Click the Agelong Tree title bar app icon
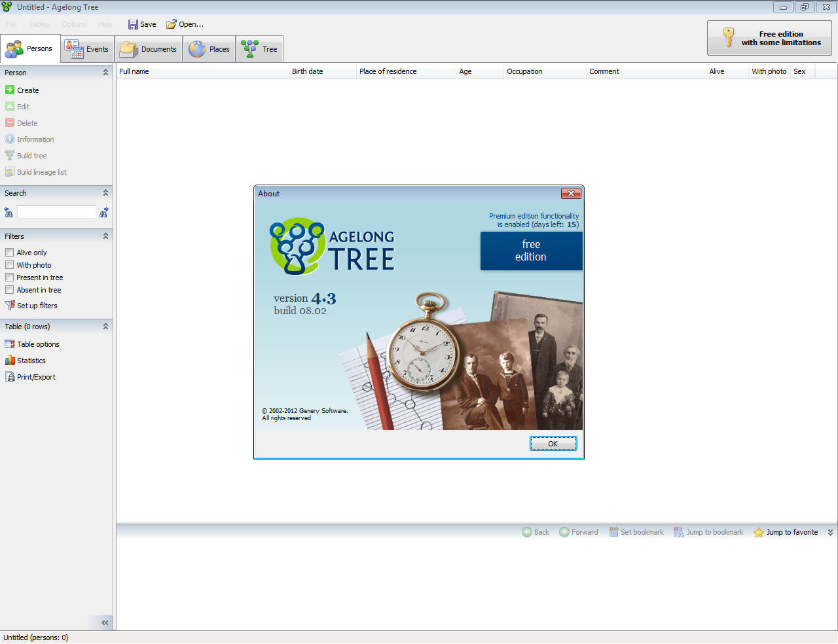Image resolution: width=838 pixels, height=644 pixels. [7, 7]
